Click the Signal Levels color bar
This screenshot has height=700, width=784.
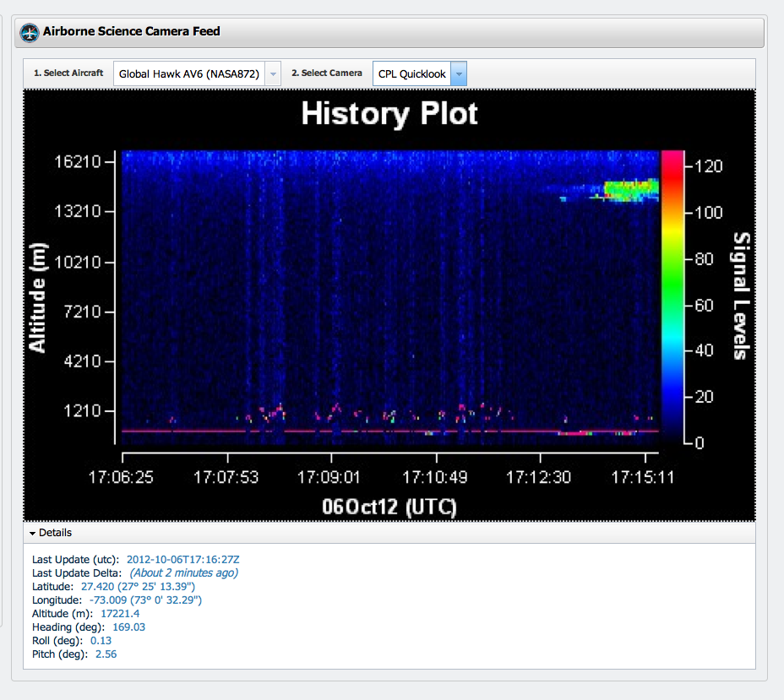click(672, 296)
